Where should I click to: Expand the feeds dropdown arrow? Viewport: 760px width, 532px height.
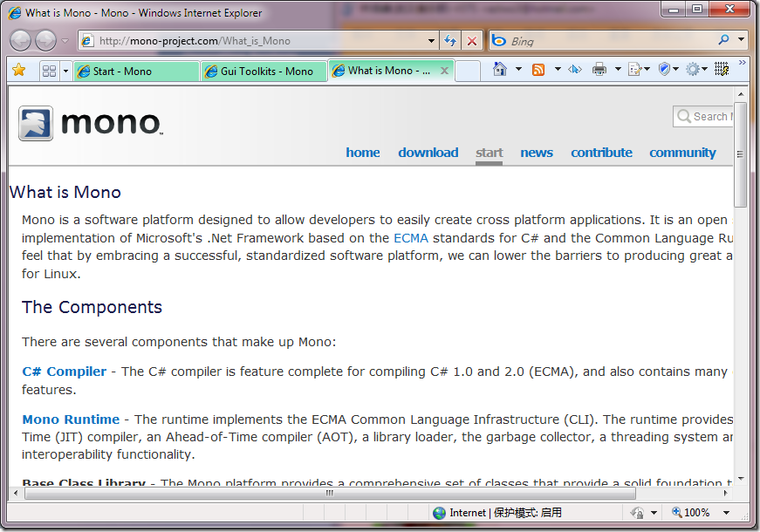coord(558,69)
